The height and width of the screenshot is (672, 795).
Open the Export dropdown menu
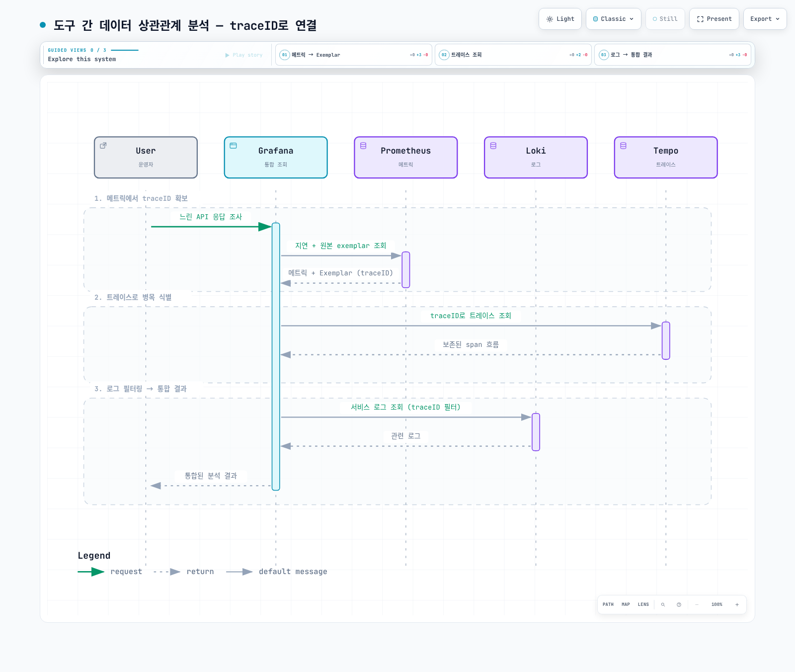coord(765,19)
